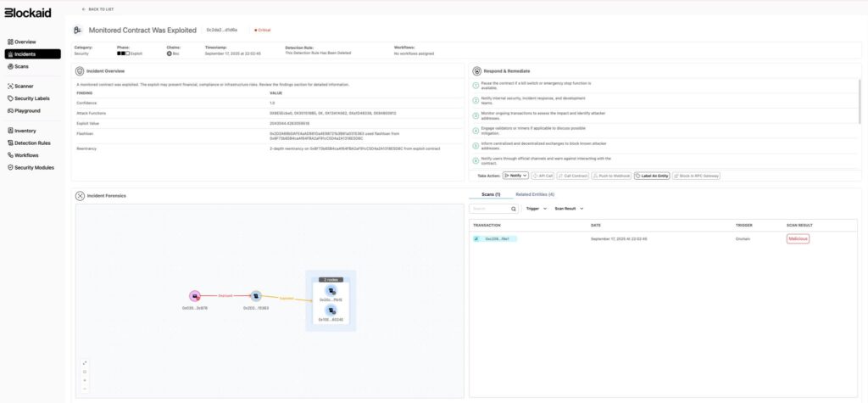Open the Workflows sidebar icon
Screen dimensions: 868x403
pos(10,155)
